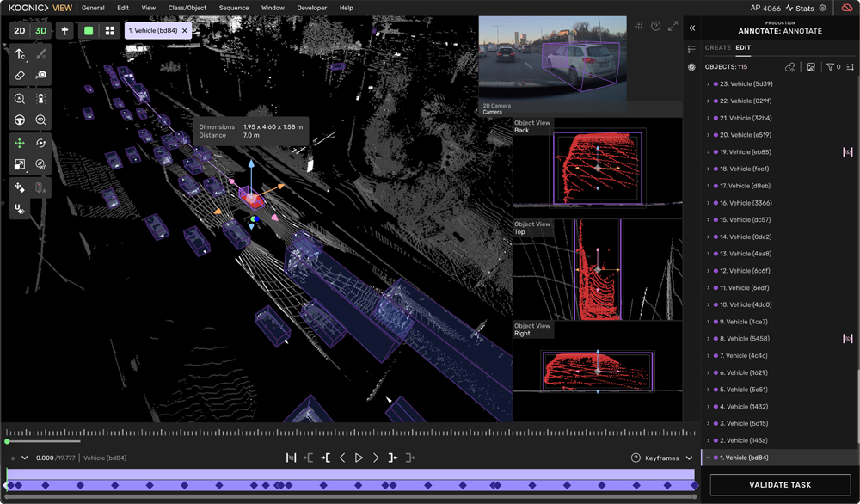Open the red cloud sync status icon
This screenshot has width=860, height=504.
[x=846, y=8]
